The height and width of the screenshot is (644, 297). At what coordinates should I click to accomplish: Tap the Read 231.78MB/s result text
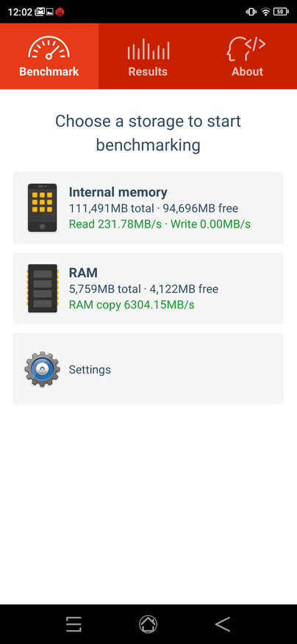click(115, 224)
